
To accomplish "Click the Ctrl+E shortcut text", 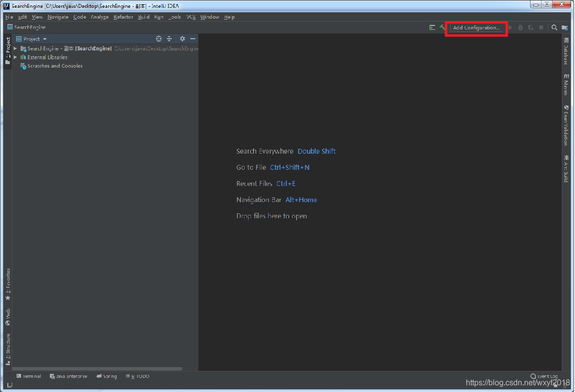I will [286, 184].
